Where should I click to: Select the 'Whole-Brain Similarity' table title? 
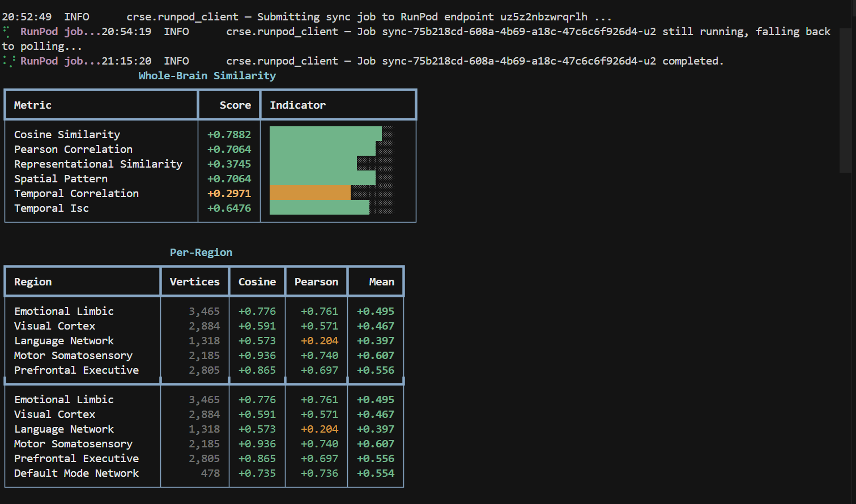[207, 76]
